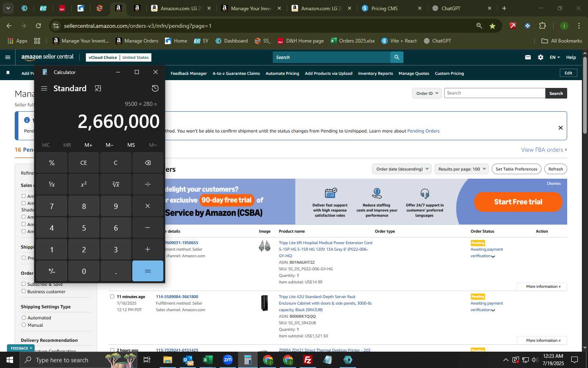588x368 pixels.
Task: Click calculator divide key
Action: coord(148,184)
